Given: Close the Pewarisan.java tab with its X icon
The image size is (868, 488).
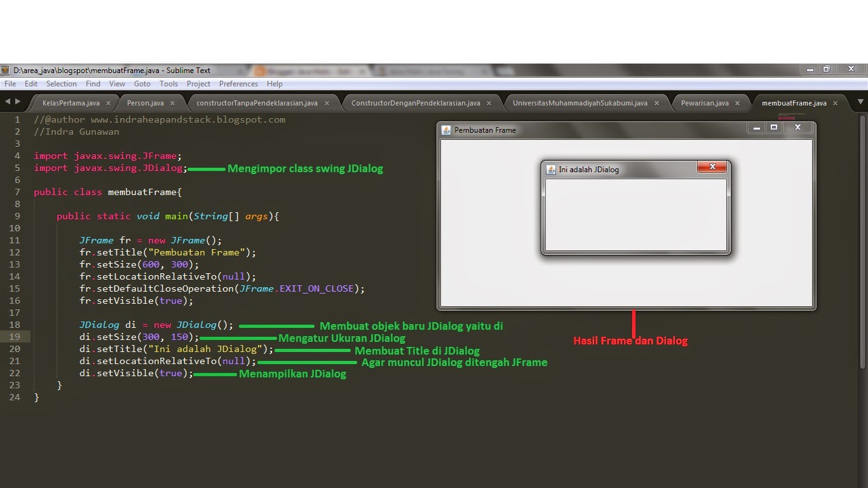Looking at the screenshot, I should point(738,102).
